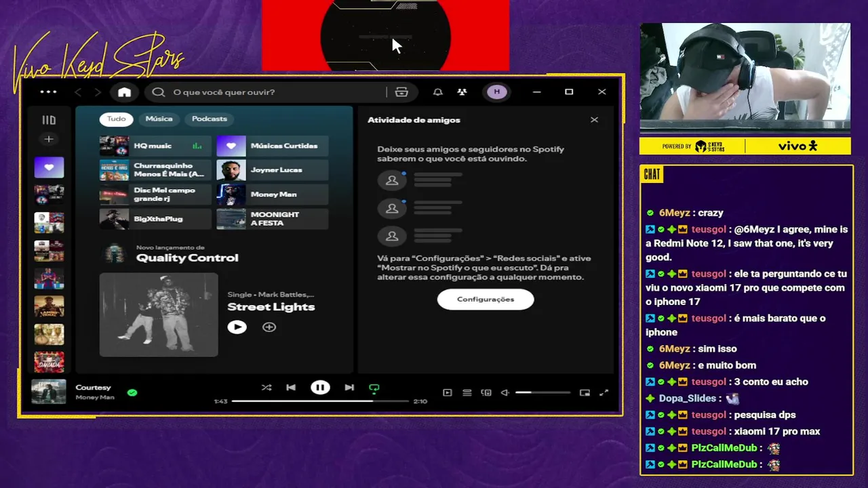The width and height of the screenshot is (868, 488).
Task: Toggle the green saved checkmark for Courtesy
Action: click(x=132, y=392)
